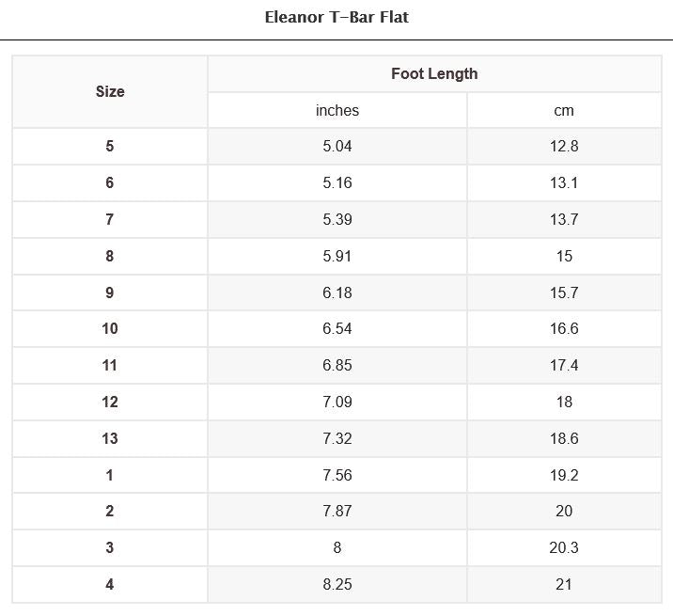Screen dimensions: 673x616
Task: Click the 5.04 inches cell
Action: pos(337,146)
